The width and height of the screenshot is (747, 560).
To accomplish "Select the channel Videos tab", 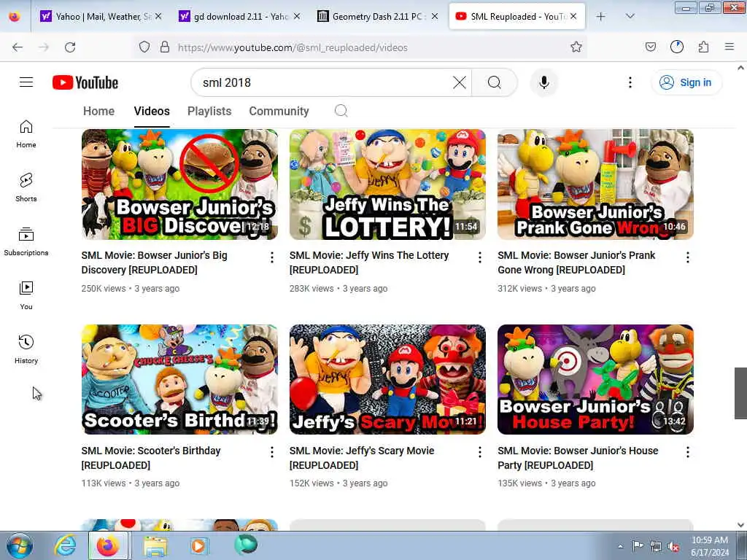I will click(152, 111).
